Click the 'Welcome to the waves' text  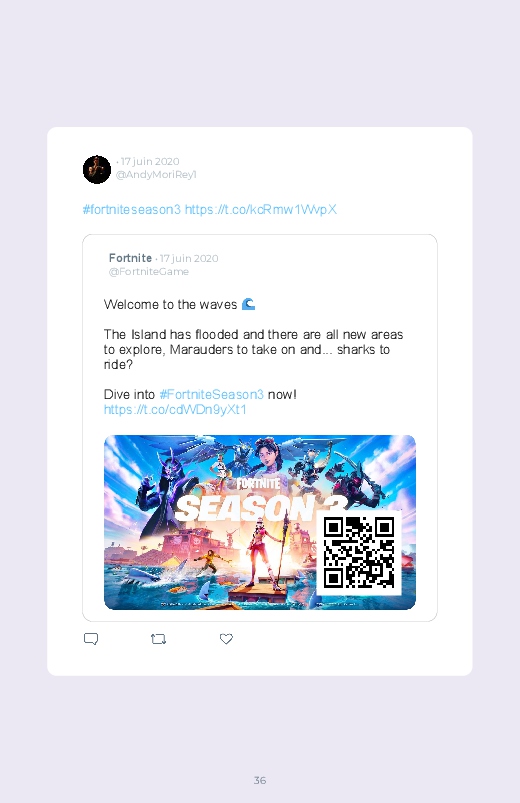click(170, 305)
